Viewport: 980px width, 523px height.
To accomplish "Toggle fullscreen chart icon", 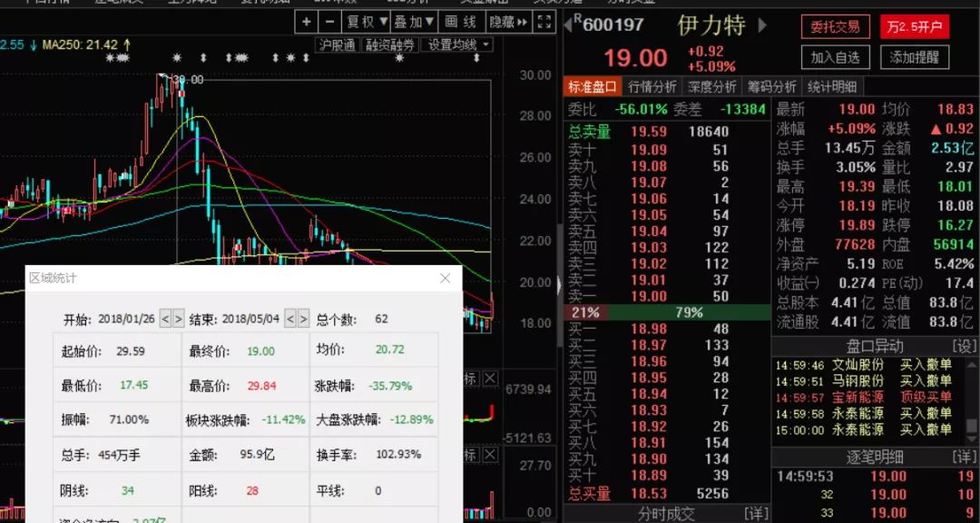I will pyautogui.click(x=544, y=23).
